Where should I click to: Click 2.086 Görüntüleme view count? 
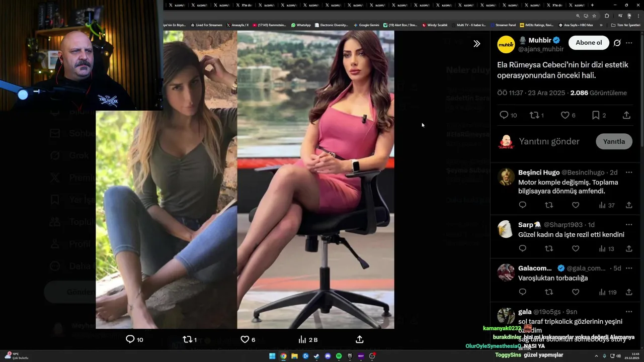click(598, 93)
